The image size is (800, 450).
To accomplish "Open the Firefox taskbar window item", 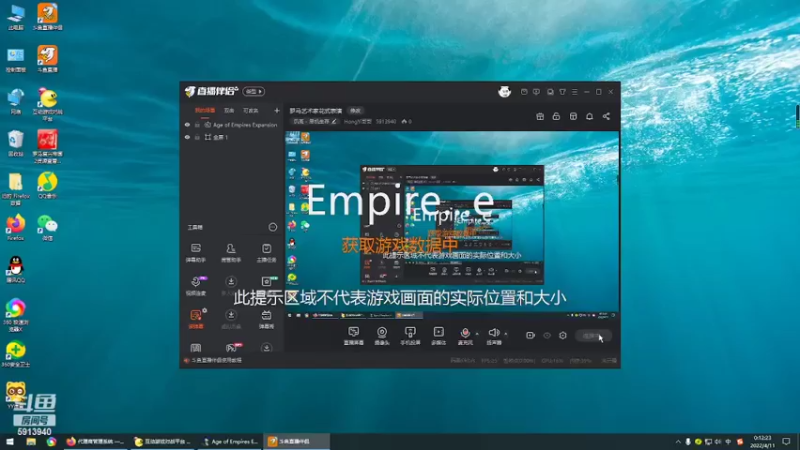I will click(95, 442).
